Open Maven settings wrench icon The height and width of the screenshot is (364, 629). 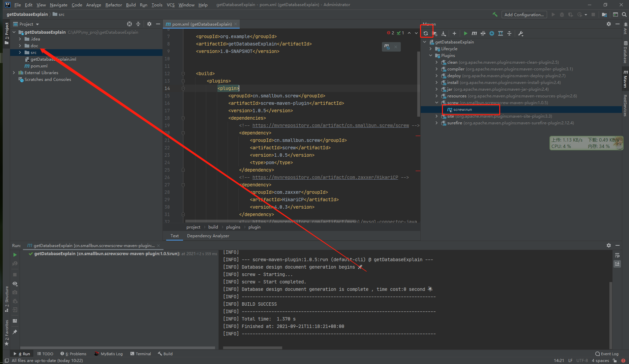521,33
